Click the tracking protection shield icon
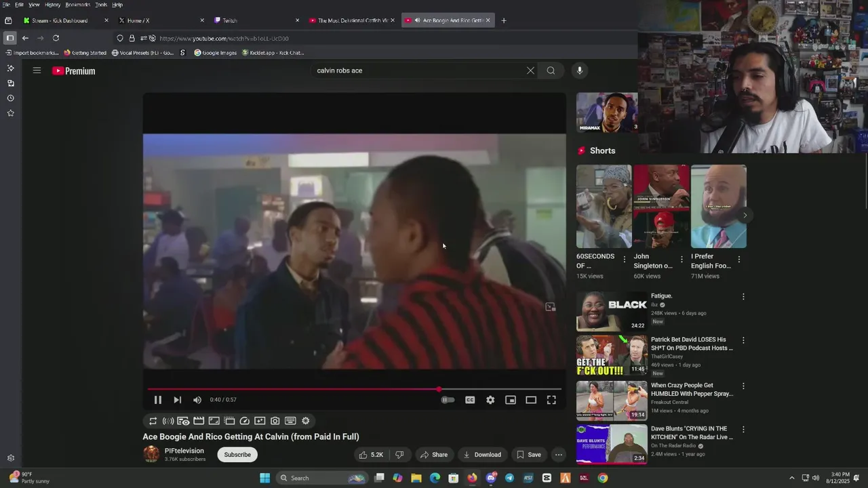This screenshot has height=488, width=868. [x=120, y=38]
